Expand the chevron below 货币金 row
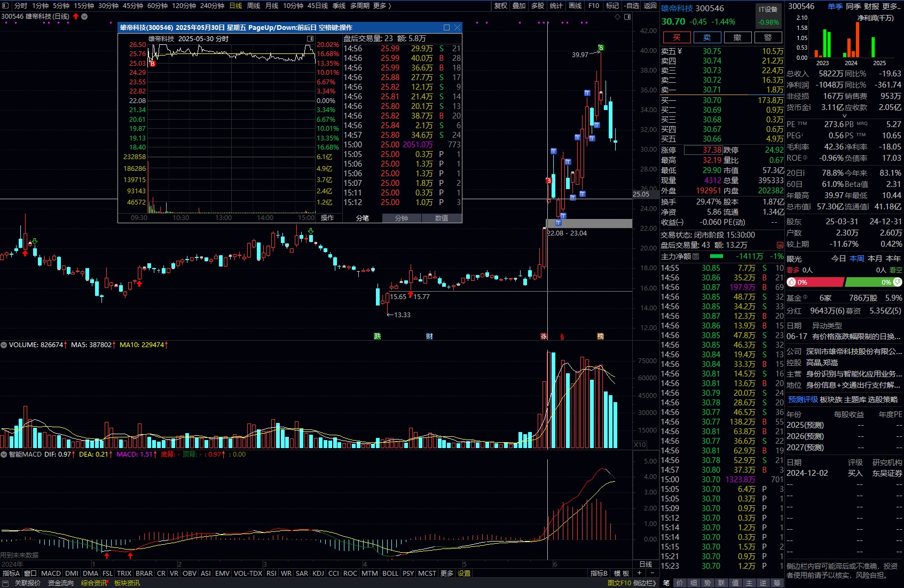This screenshot has width=904, height=588. (844, 116)
